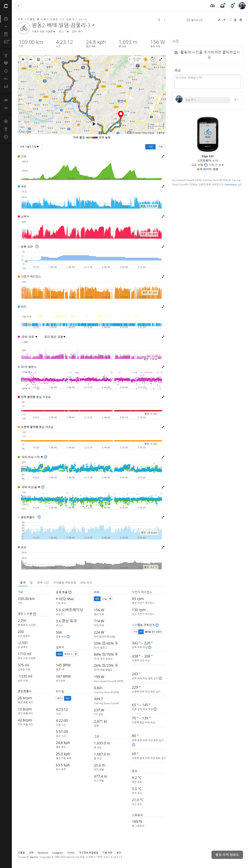This screenshot has width=249, height=868.
Task: Open the calendar icon in sidebar
Action: tap(6, 34)
